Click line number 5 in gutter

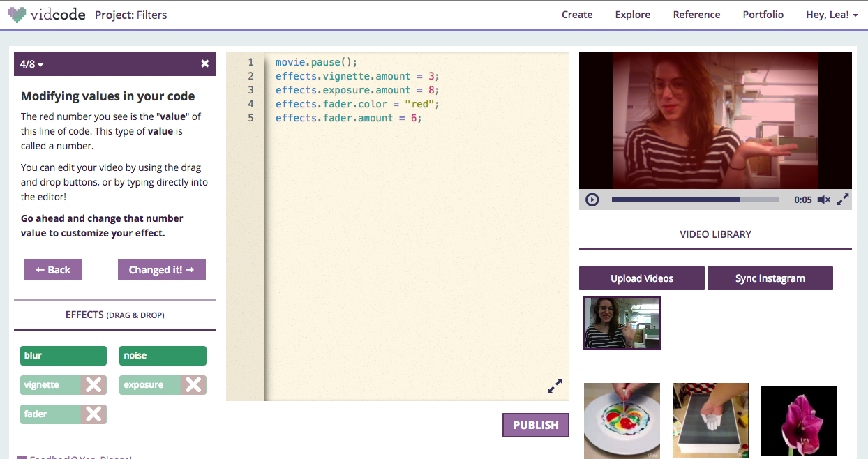coord(250,118)
